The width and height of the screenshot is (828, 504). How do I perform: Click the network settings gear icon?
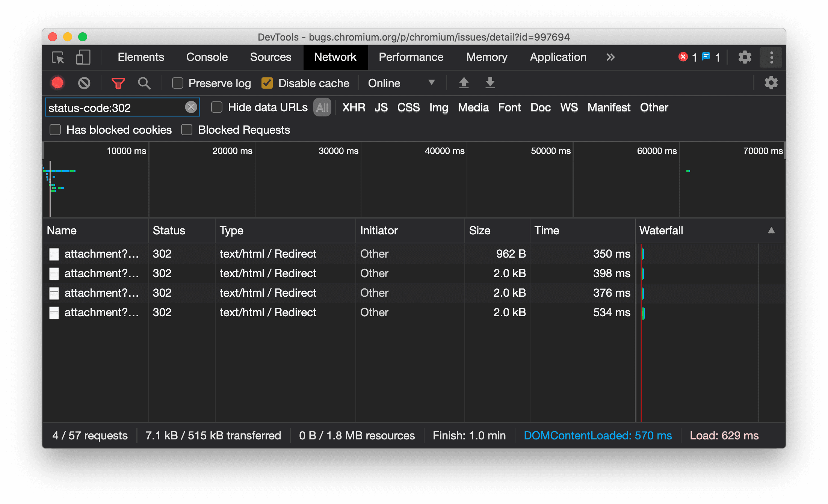click(771, 83)
